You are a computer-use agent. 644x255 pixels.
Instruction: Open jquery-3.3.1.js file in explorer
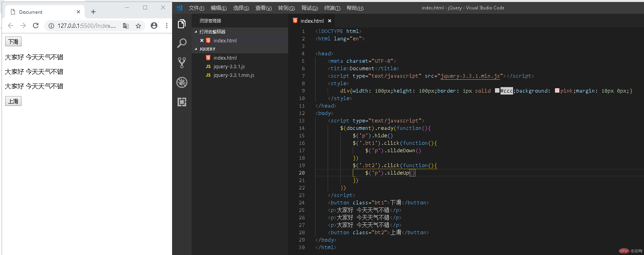[229, 66]
